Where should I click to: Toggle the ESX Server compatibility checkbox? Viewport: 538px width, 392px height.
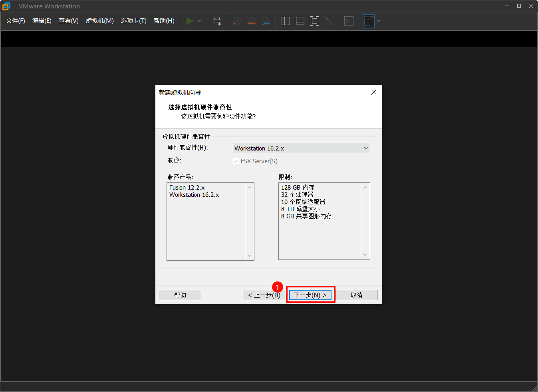[x=236, y=161]
